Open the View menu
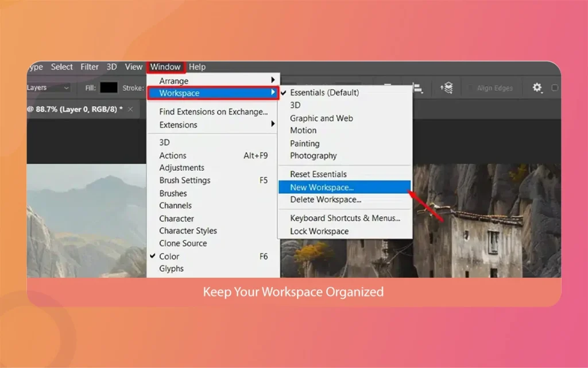 click(x=133, y=67)
